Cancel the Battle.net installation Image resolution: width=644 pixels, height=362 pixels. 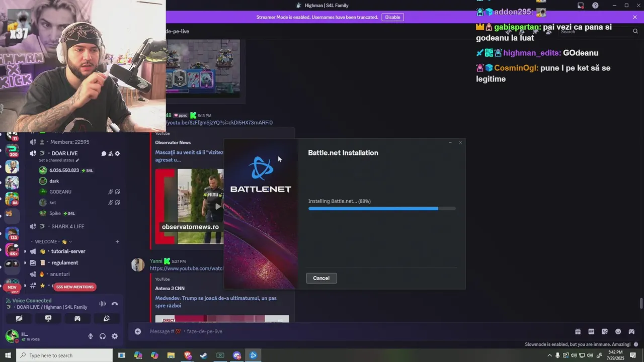[321, 278]
